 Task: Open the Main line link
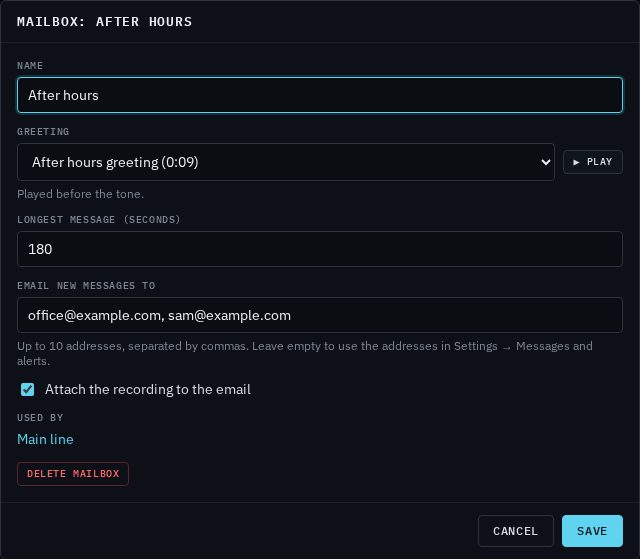click(45, 439)
